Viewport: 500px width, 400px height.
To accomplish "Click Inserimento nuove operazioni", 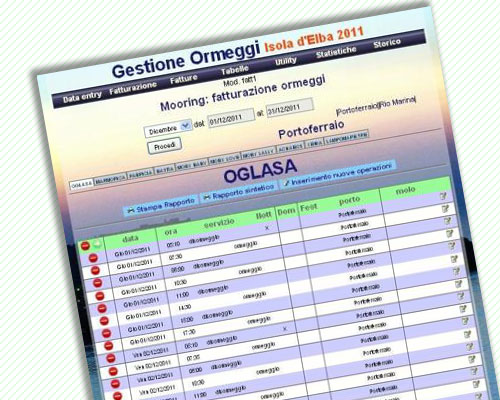I will coord(337,174).
